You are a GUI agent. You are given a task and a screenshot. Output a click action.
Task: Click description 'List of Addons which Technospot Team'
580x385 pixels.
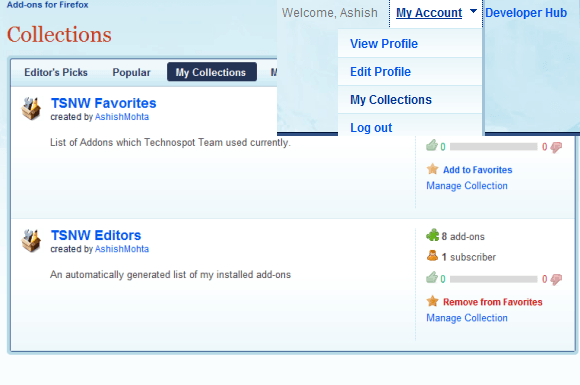coord(170,142)
